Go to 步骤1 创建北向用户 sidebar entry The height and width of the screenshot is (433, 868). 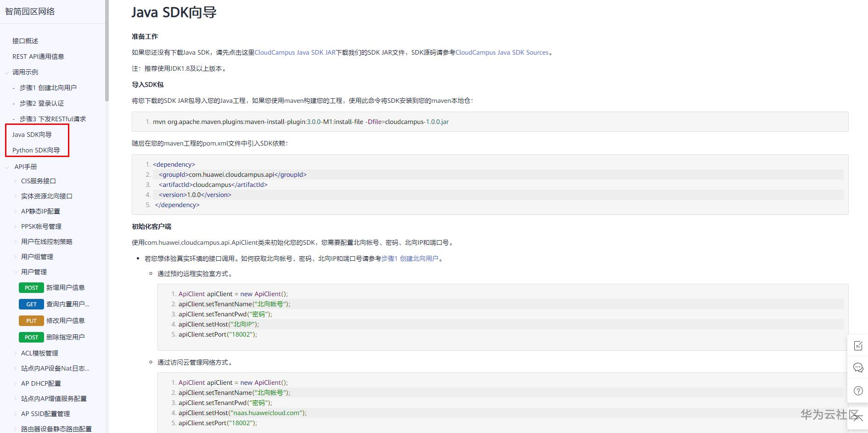[x=48, y=88]
